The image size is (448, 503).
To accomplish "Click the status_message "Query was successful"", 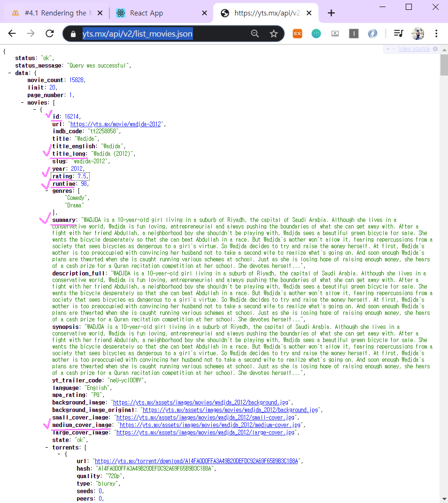I will pyautogui.click(x=98, y=65).
